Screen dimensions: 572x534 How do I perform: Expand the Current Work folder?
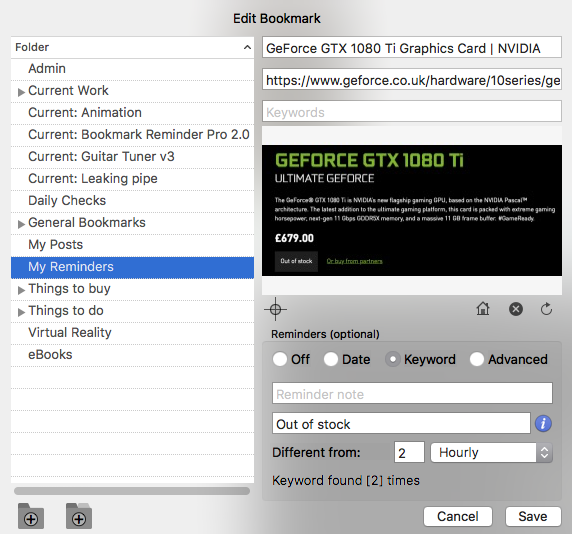21,92
